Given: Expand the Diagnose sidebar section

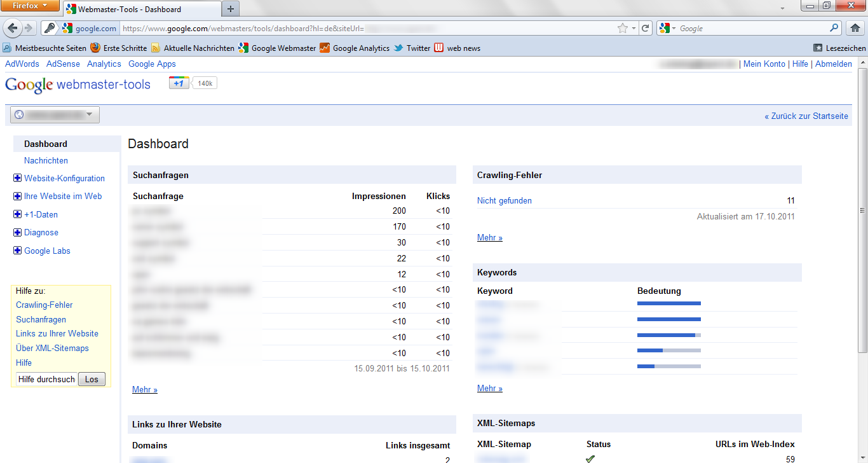Looking at the screenshot, I should 18,233.
